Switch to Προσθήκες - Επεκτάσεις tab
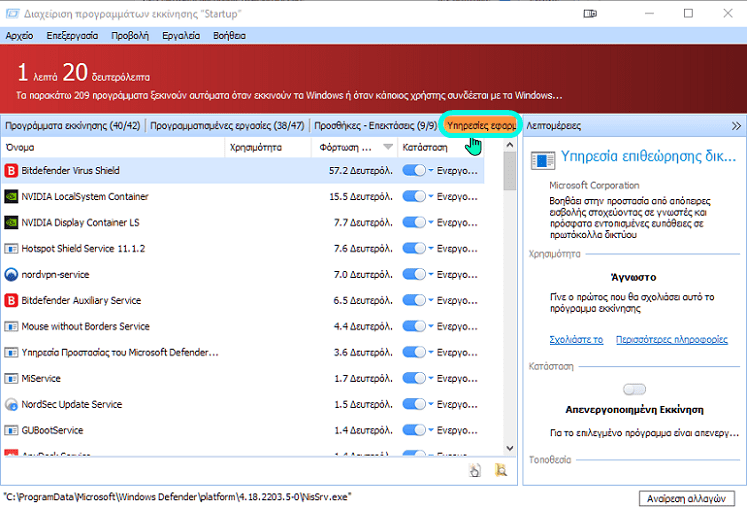747x509 pixels. tap(375, 126)
